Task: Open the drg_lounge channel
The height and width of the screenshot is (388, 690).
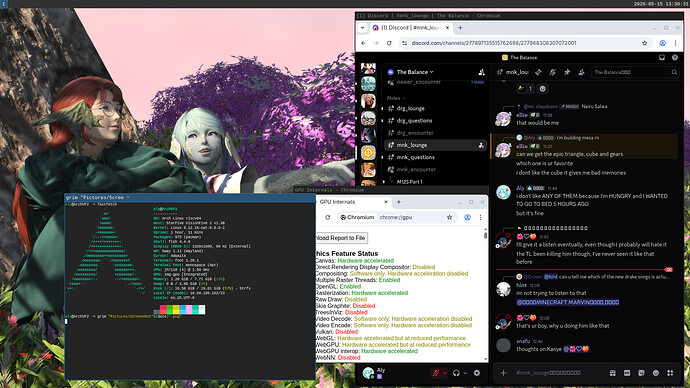Action: [x=411, y=108]
